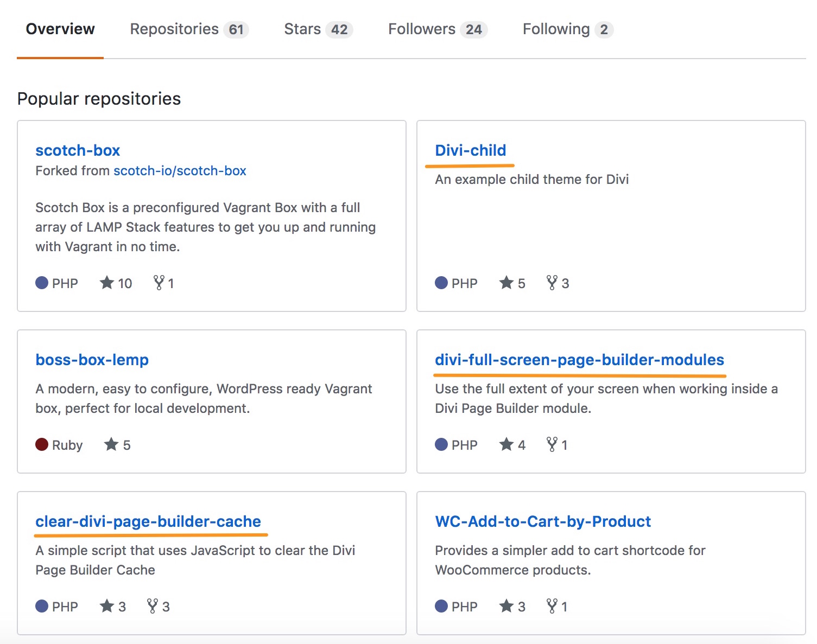
Task: Click PHP dot on divi-full-screen-page-builder-modules
Action: [441, 444]
